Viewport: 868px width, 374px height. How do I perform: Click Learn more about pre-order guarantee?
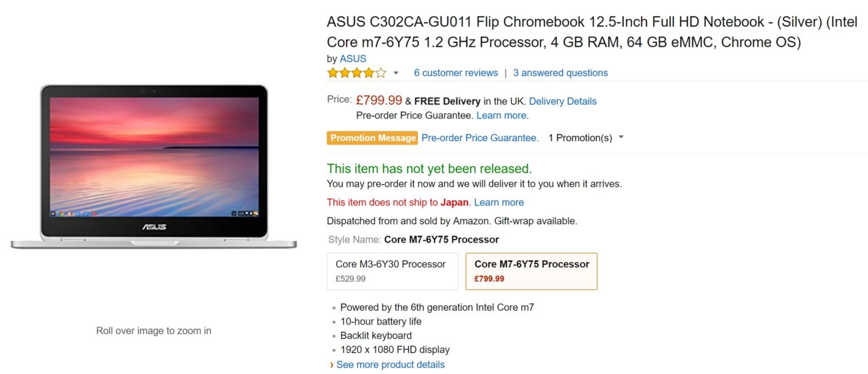pos(501,115)
